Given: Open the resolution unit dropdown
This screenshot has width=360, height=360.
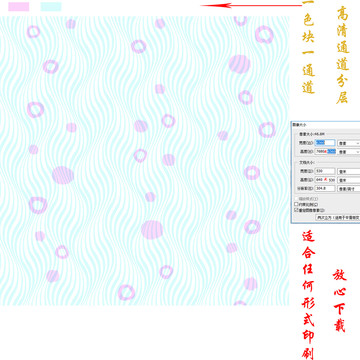Looking at the screenshot, I should (349, 188).
